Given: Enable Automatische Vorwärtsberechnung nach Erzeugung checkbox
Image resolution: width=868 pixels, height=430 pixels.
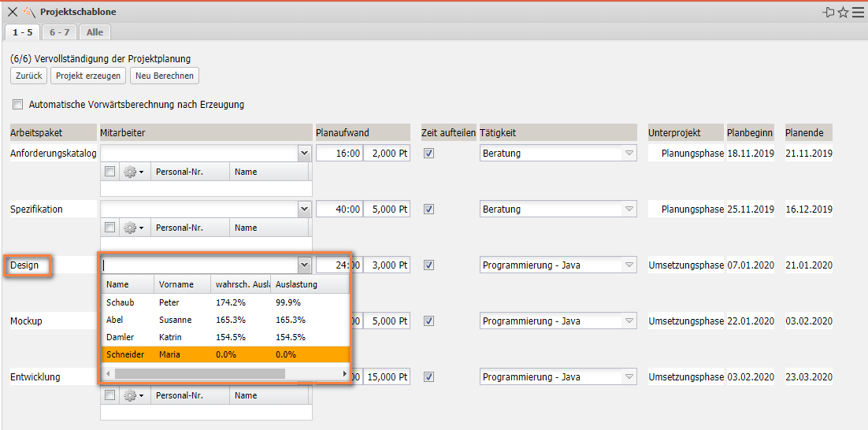Looking at the screenshot, I should 17,104.
